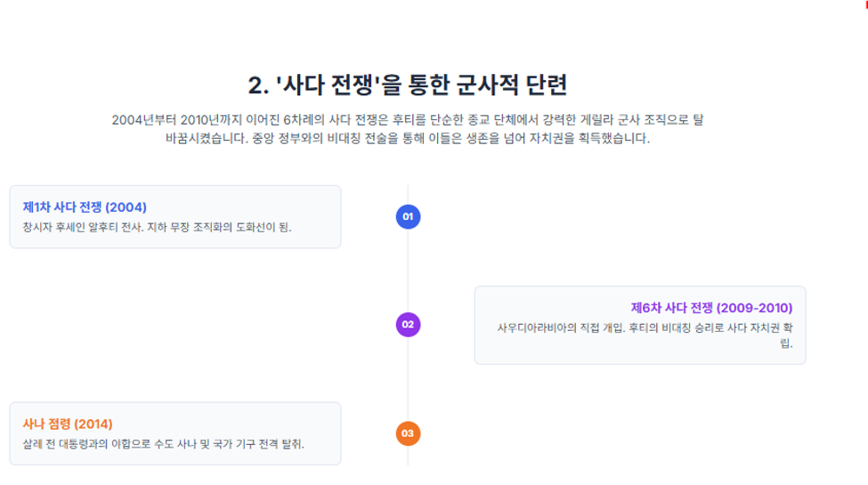The image size is (868, 485).
Task: Click the description 살레 전 대통령과의 야합으로
Action: (x=163, y=444)
